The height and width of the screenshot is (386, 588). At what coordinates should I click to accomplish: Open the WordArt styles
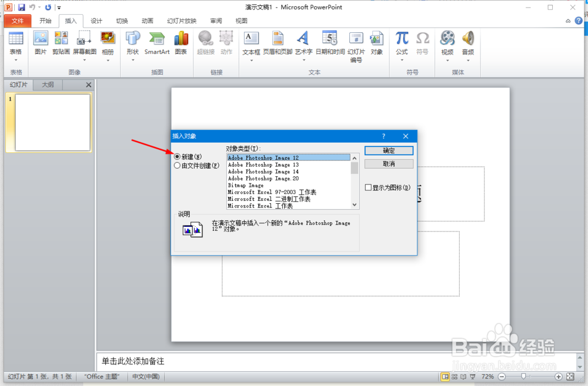(x=303, y=43)
